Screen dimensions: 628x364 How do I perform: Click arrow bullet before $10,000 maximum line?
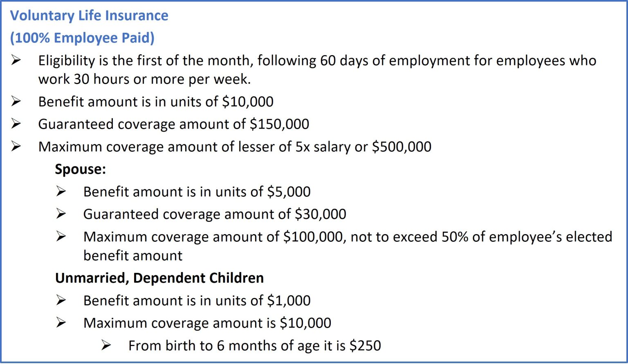click(61, 323)
